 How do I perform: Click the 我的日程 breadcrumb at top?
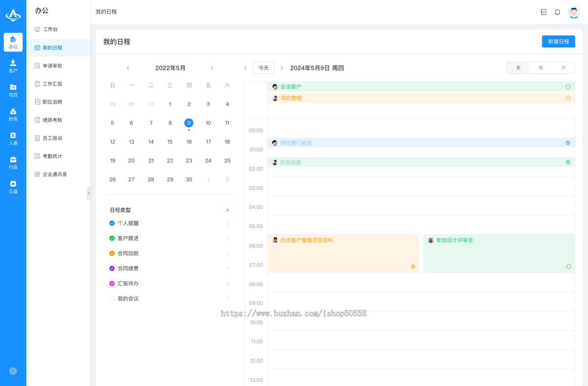[x=106, y=12]
